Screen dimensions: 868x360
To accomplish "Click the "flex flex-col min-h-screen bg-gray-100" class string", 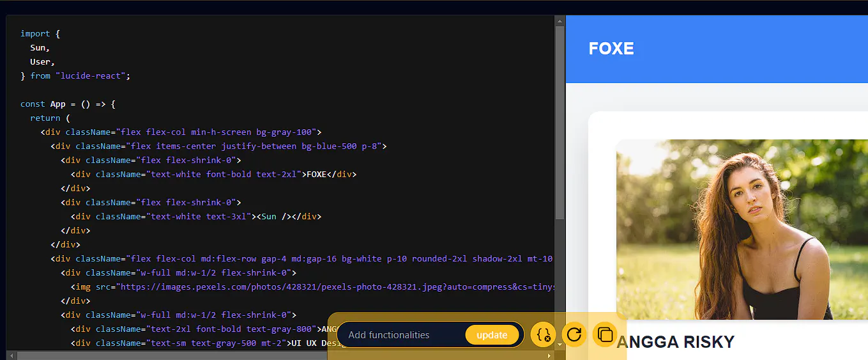I will pos(216,132).
